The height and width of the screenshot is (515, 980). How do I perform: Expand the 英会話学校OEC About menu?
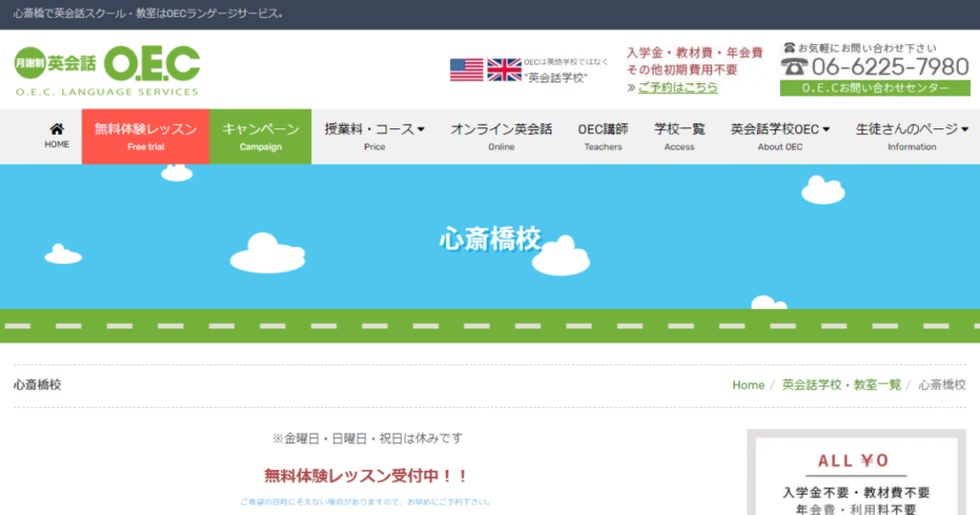click(780, 136)
